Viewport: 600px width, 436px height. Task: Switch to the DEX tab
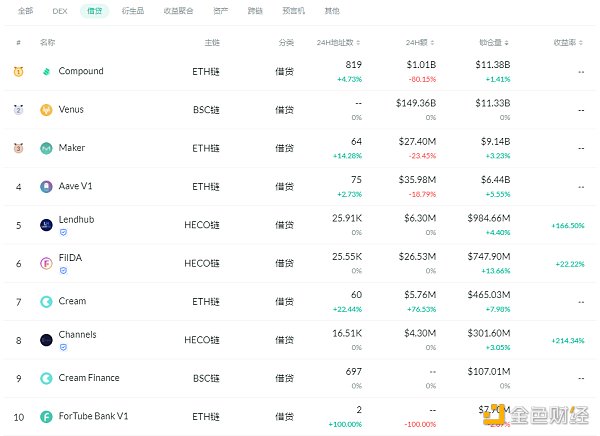coord(58,11)
